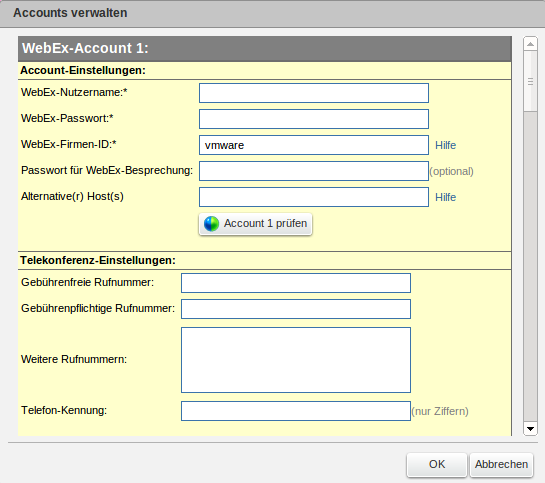The image size is (545, 483).
Task: Click the vertical scrollbar thumb
Action: coord(530,82)
